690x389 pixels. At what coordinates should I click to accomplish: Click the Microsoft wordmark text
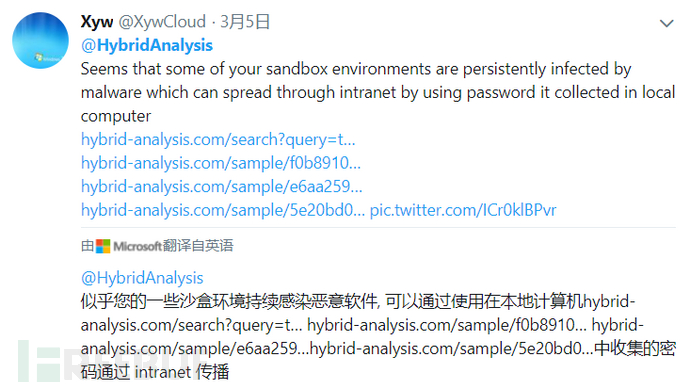tap(137, 246)
